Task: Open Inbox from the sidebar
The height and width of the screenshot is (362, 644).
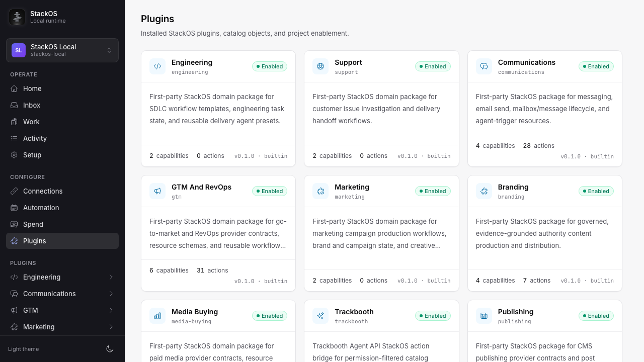Action: (62, 105)
